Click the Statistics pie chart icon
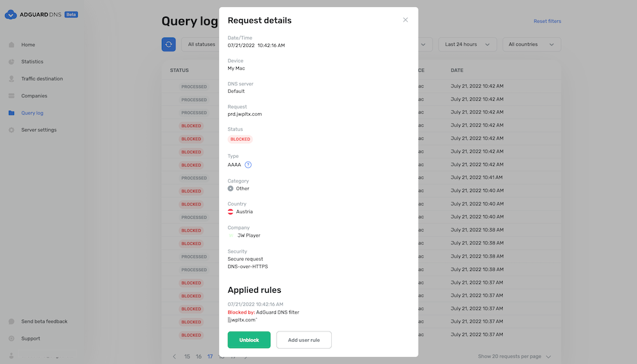This screenshot has height=364, width=637. 11,62
